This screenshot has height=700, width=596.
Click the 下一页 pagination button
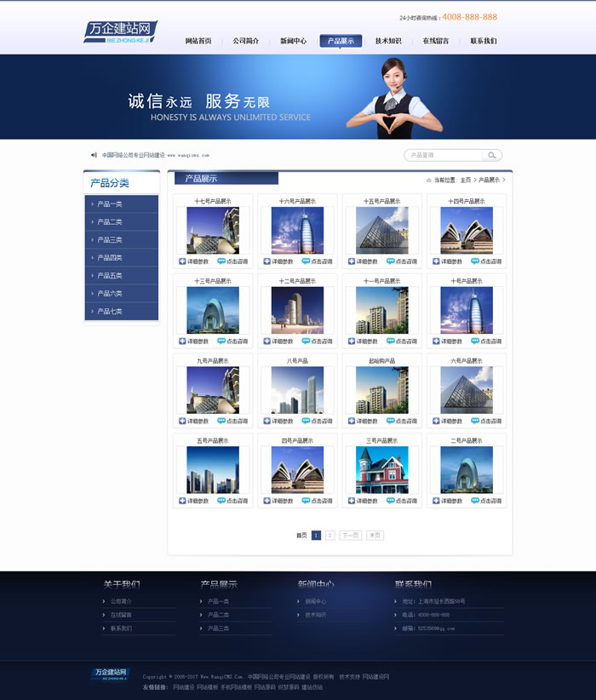tap(351, 536)
